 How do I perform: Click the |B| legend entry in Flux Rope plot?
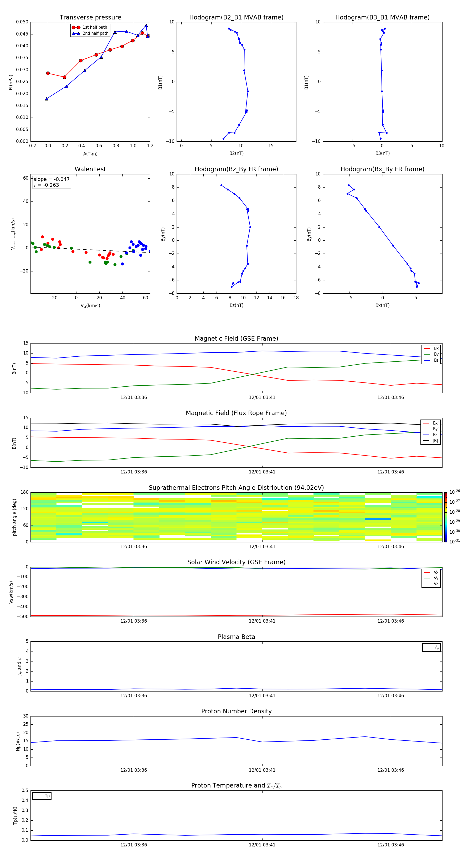point(431,441)
